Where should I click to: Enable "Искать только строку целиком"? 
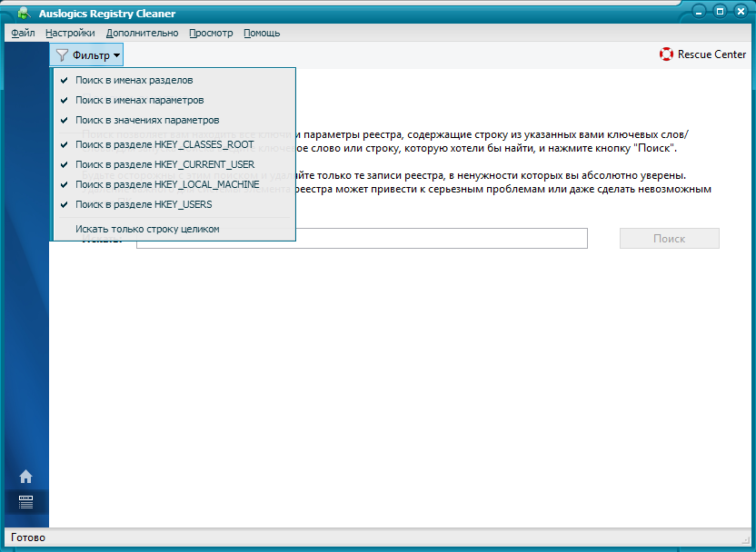[x=174, y=230]
